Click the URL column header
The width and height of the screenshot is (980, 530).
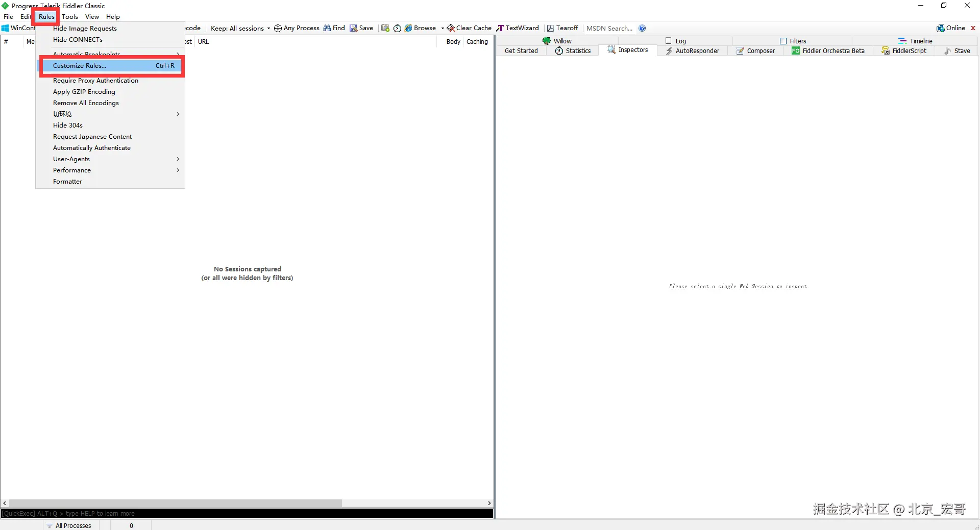[315, 42]
